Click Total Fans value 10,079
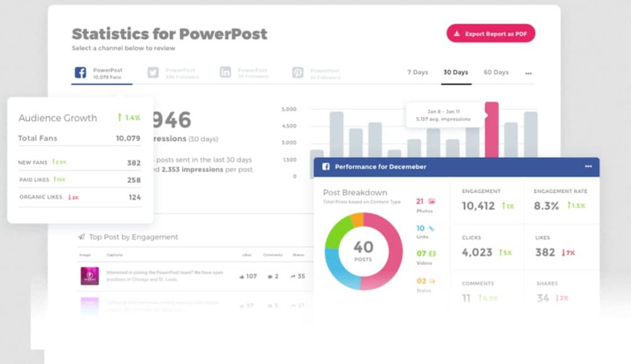The image size is (631, 364). (x=128, y=138)
